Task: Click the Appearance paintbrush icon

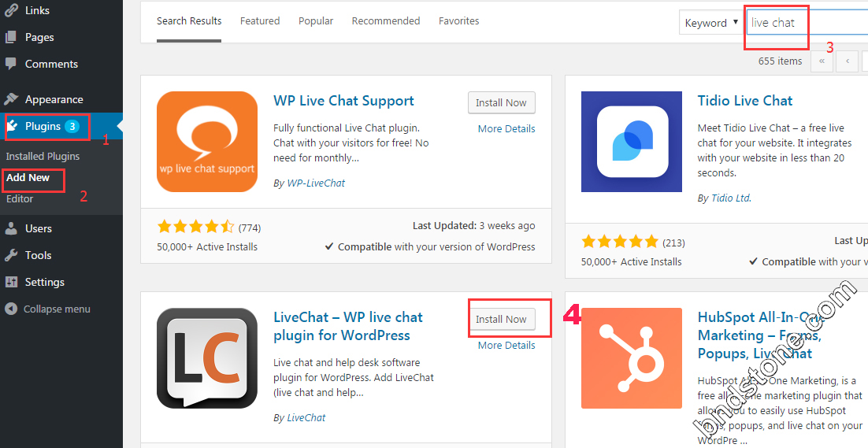Action: [x=11, y=99]
